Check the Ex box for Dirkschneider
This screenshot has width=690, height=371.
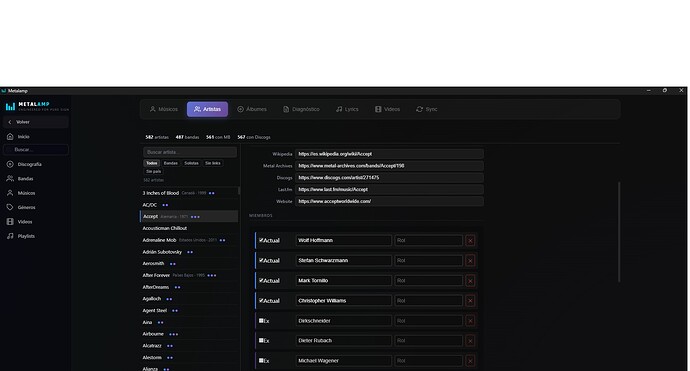pos(261,320)
